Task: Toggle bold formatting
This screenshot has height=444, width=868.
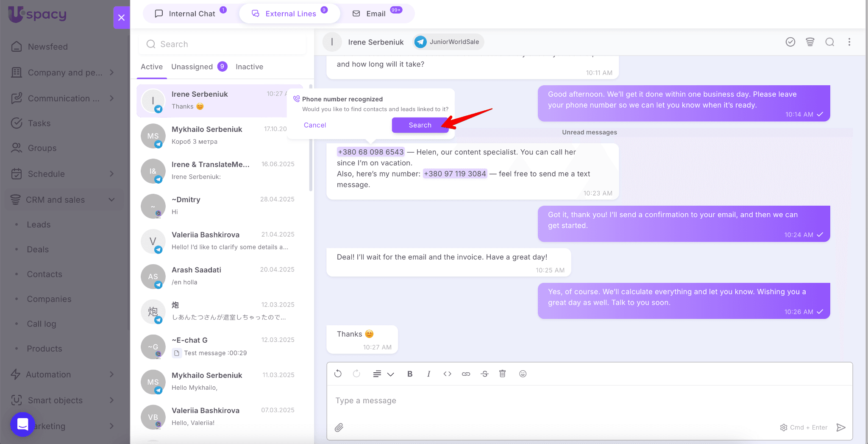Action: point(409,374)
